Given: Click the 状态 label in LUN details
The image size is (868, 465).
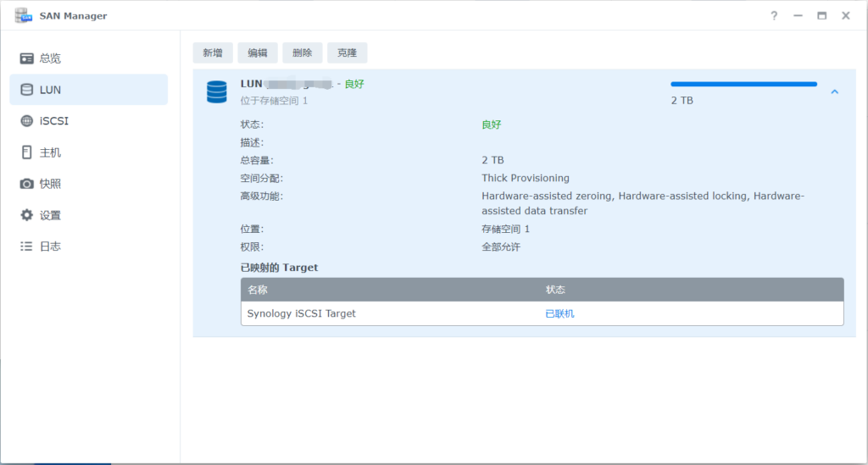Looking at the screenshot, I should pos(252,125).
